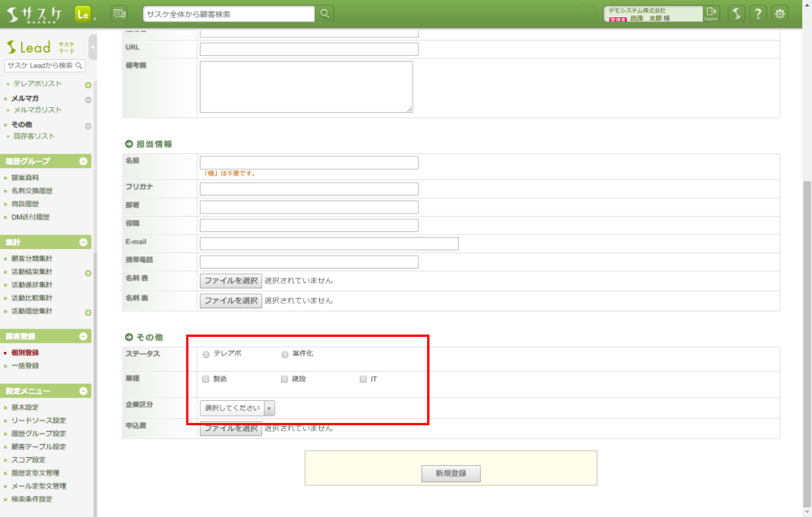Click ファイルを選択 for 名刺 表
The height and width of the screenshot is (517, 812).
click(x=231, y=280)
